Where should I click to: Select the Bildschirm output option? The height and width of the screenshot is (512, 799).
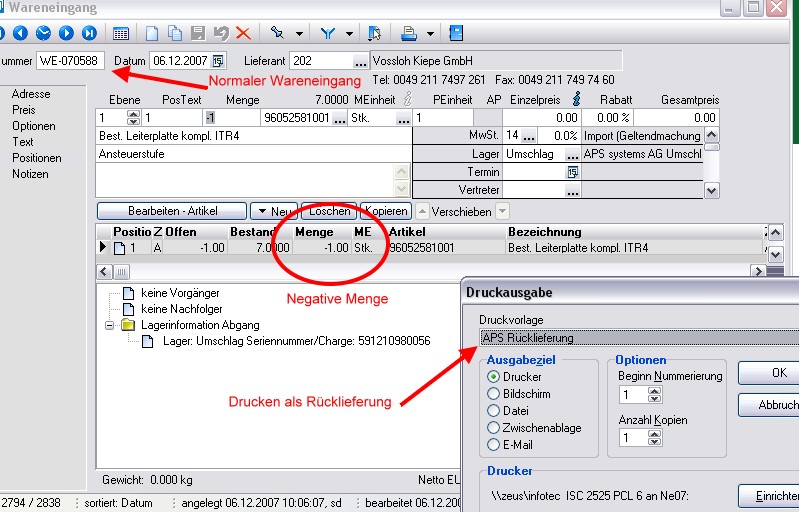(x=493, y=394)
